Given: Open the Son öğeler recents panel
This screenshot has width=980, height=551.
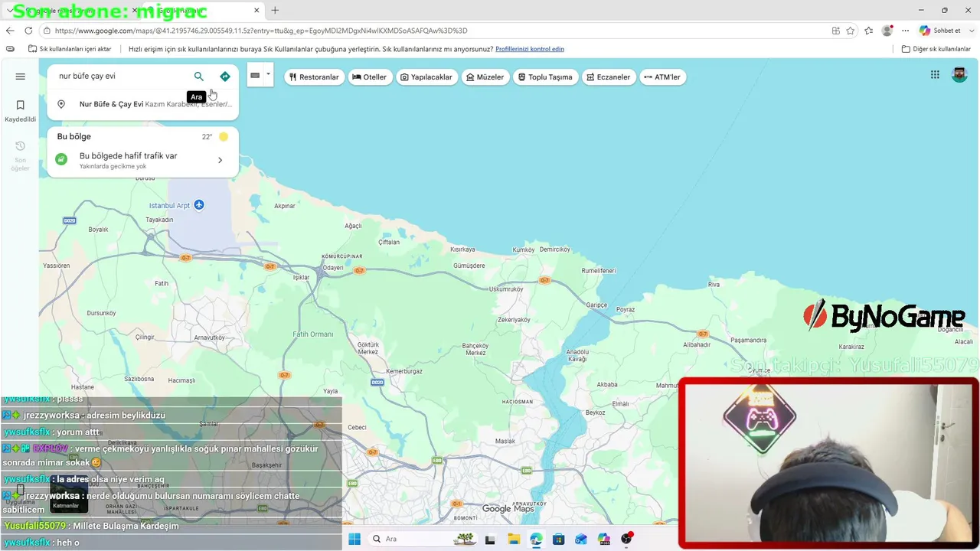Looking at the screenshot, I should pos(21,155).
